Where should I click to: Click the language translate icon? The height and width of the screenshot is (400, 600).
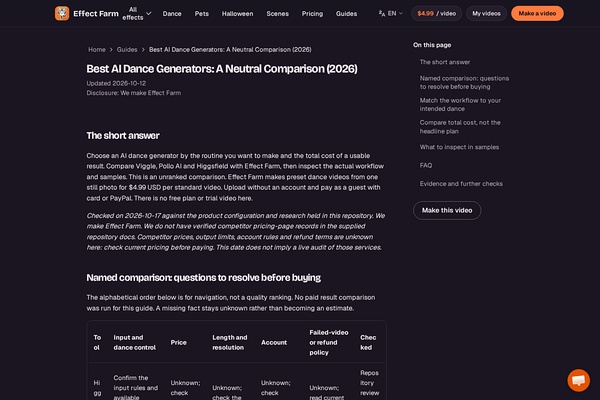coord(382,13)
